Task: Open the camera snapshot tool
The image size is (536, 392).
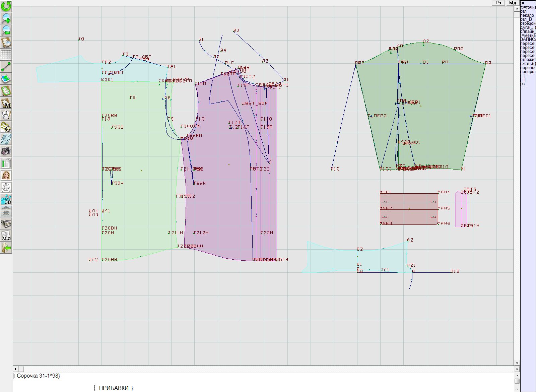Action: pyautogui.click(x=6, y=151)
